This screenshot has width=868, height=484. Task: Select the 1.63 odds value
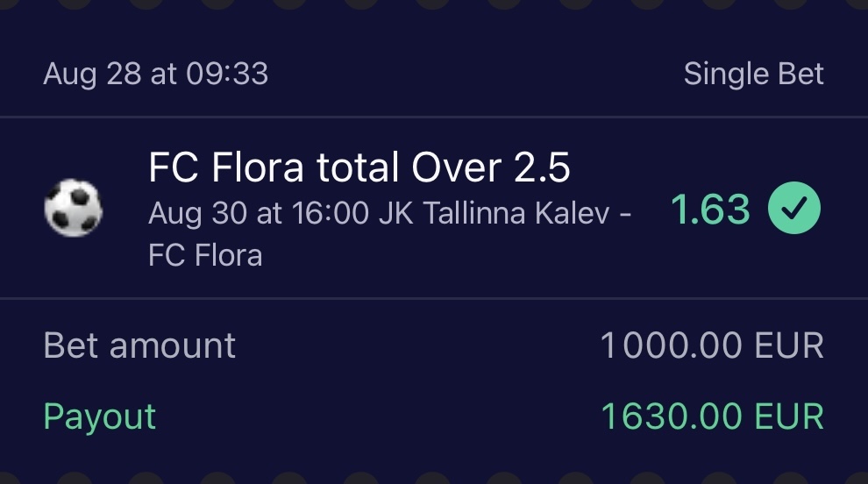click(x=710, y=210)
